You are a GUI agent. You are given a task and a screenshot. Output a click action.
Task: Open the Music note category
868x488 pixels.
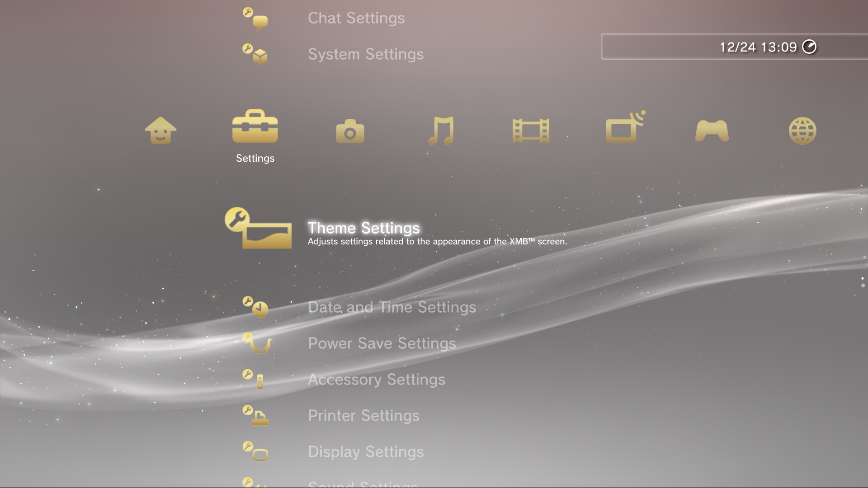click(441, 131)
